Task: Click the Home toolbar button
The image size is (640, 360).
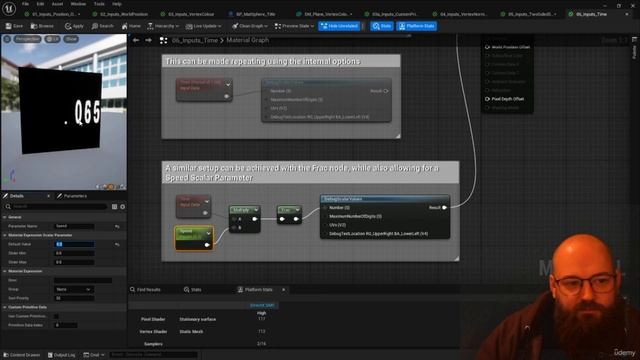Action: (x=131, y=26)
